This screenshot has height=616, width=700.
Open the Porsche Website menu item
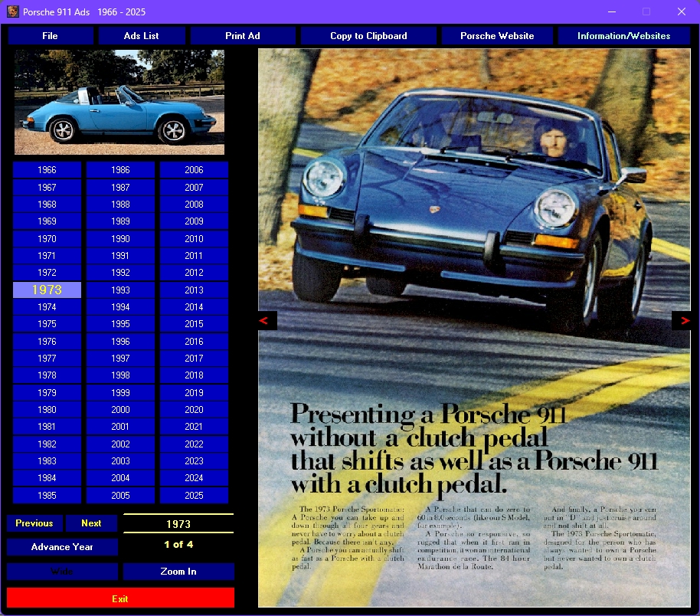[x=497, y=36]
